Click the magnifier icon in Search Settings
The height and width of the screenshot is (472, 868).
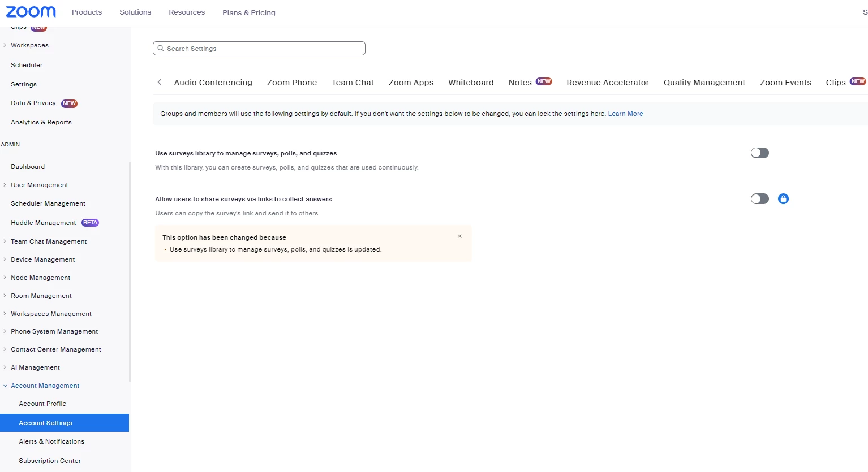point(161,49)
